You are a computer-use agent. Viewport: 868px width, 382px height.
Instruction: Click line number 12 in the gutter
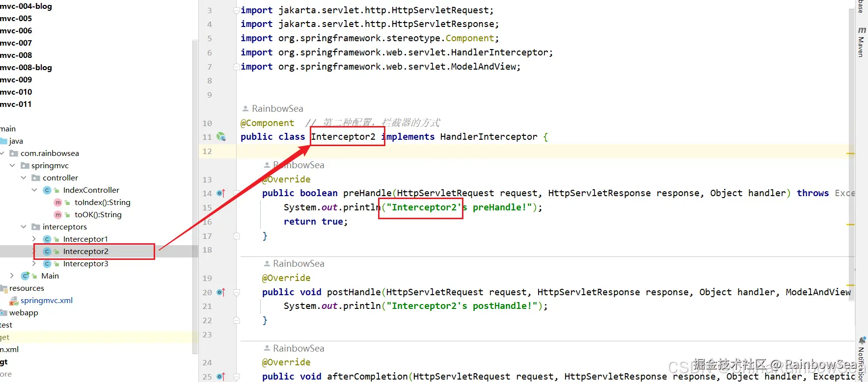207,152
